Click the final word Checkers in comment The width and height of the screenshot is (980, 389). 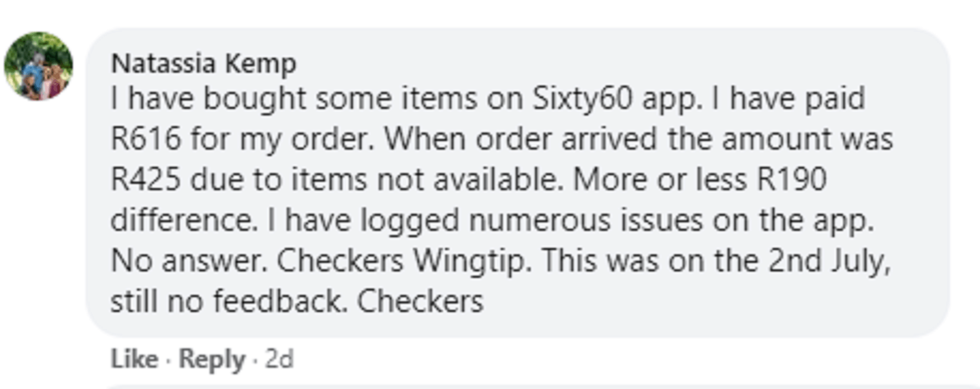pos(420,302)
